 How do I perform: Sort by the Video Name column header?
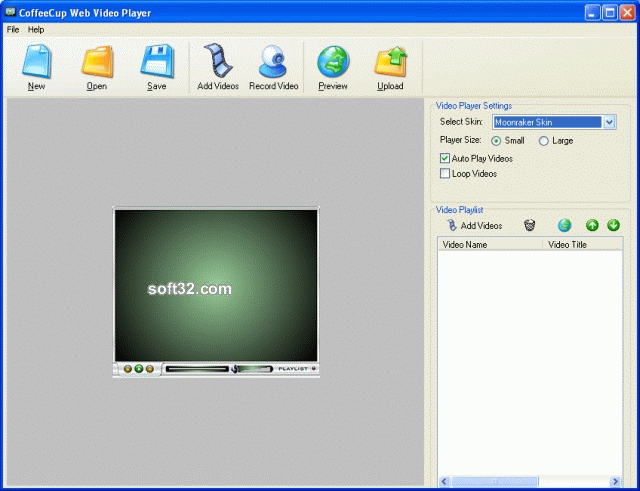click(x=490, y=244)
